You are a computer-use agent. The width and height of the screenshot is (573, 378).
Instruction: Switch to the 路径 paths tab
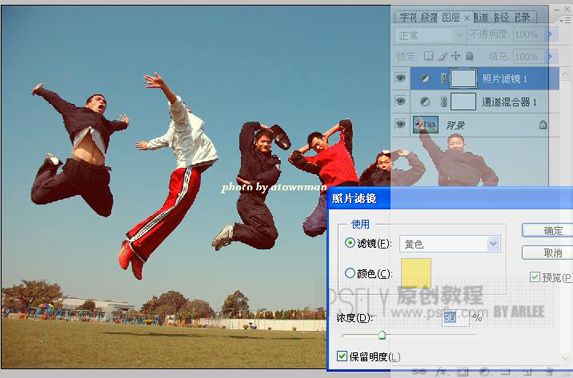[501, 17]
